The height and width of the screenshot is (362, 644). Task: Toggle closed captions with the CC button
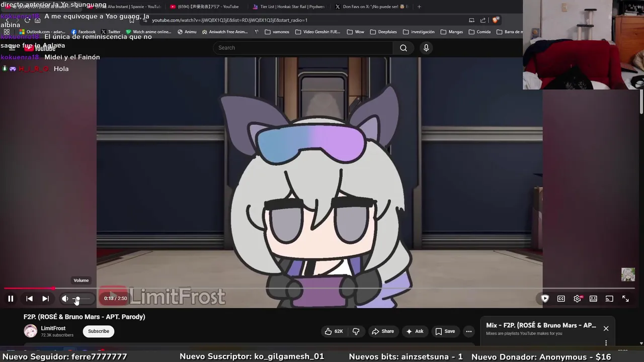(561, 299)
